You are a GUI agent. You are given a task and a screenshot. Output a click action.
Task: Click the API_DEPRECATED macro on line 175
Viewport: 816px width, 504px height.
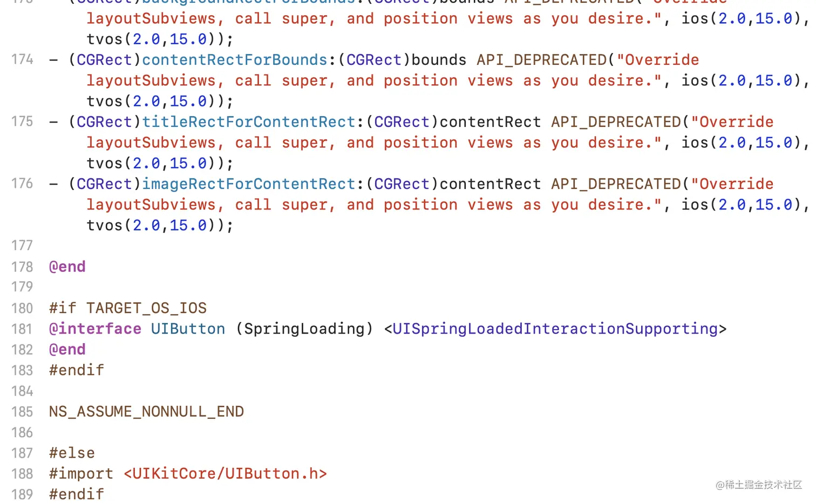(616, 122)
